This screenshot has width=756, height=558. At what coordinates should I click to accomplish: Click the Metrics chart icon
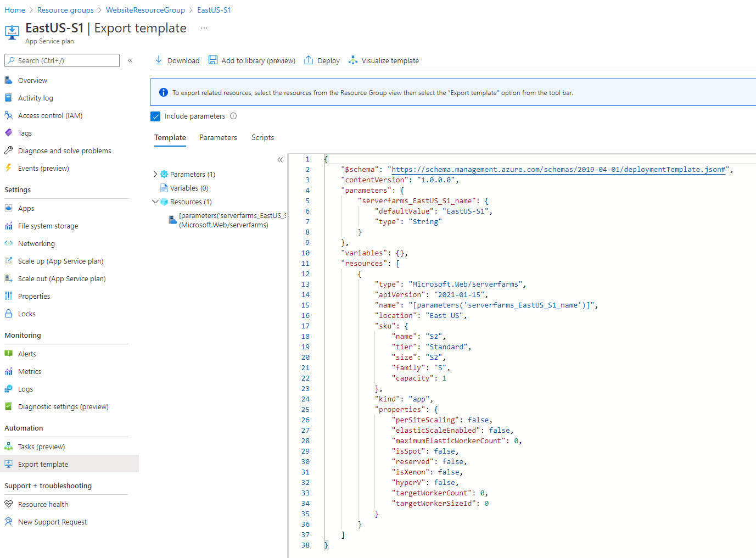[9, 371]
